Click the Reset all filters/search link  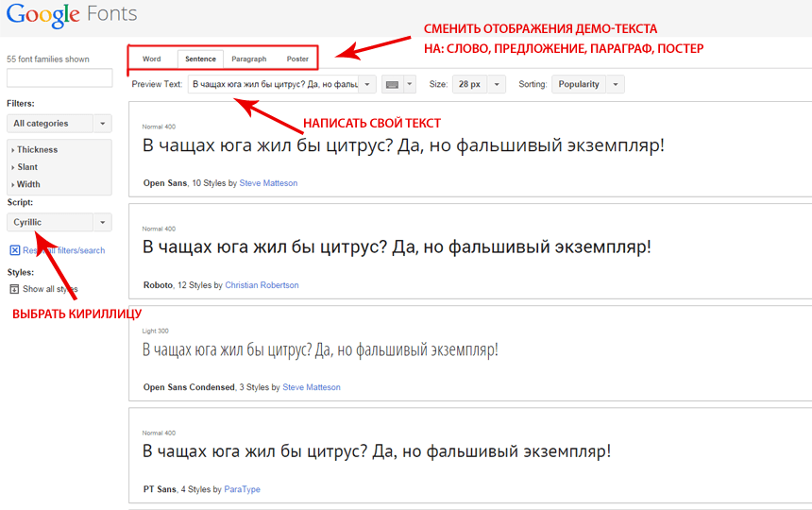point(63,250)
